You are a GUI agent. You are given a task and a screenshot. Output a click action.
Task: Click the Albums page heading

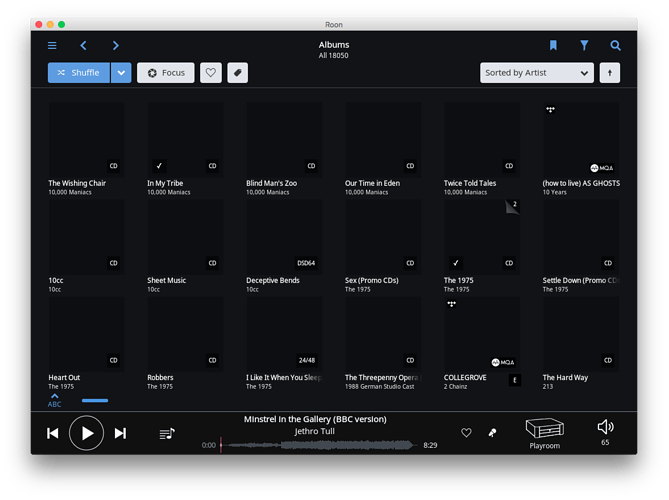click(334, 45)
